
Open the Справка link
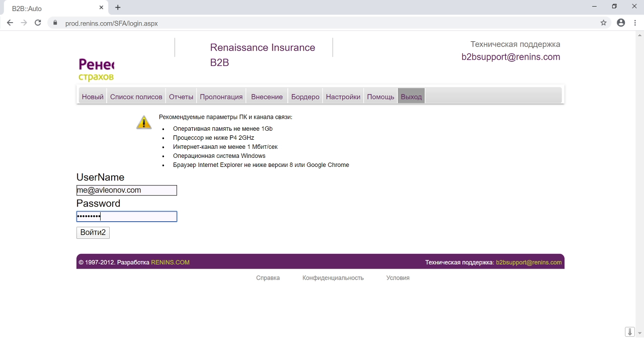268,278
